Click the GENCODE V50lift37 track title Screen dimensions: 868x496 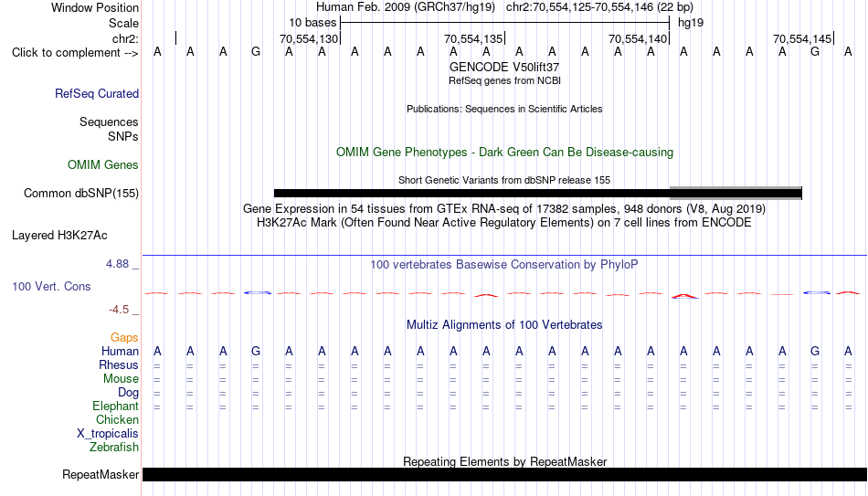pos(504,67)
